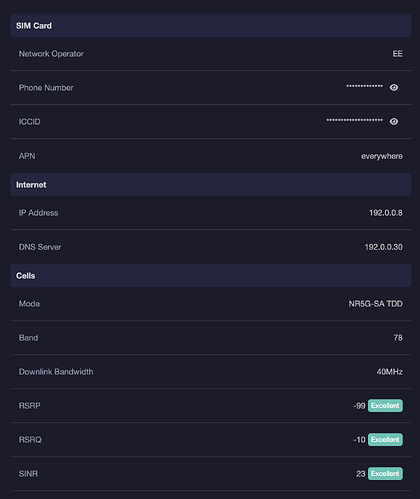420x499 pixels.
Task: Select the Cells section header
Action: point(211,276)
